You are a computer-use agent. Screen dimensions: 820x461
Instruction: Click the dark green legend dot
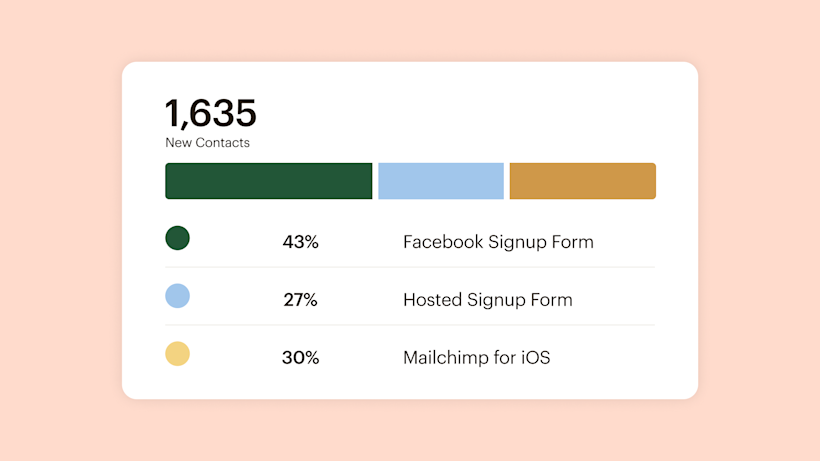coord(177,238)
